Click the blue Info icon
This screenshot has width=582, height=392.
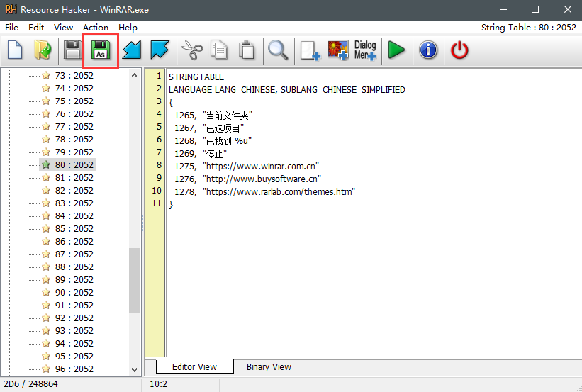[428, 50]
